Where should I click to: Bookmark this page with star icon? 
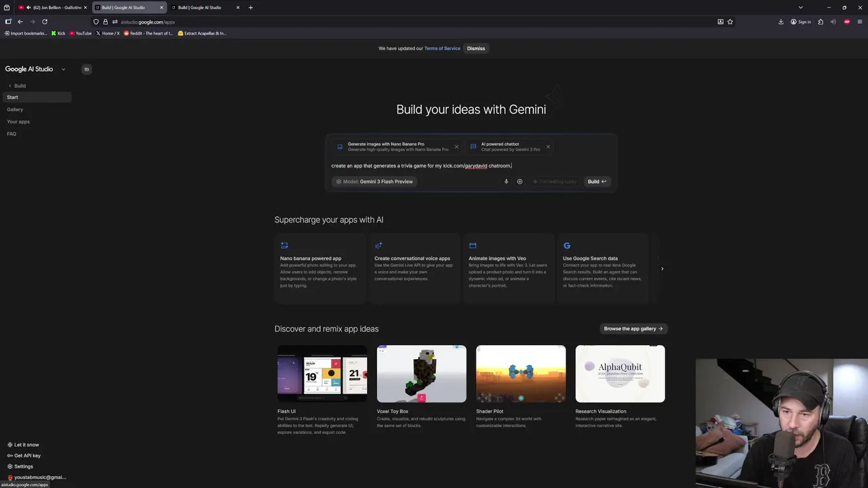coord(730,22)
